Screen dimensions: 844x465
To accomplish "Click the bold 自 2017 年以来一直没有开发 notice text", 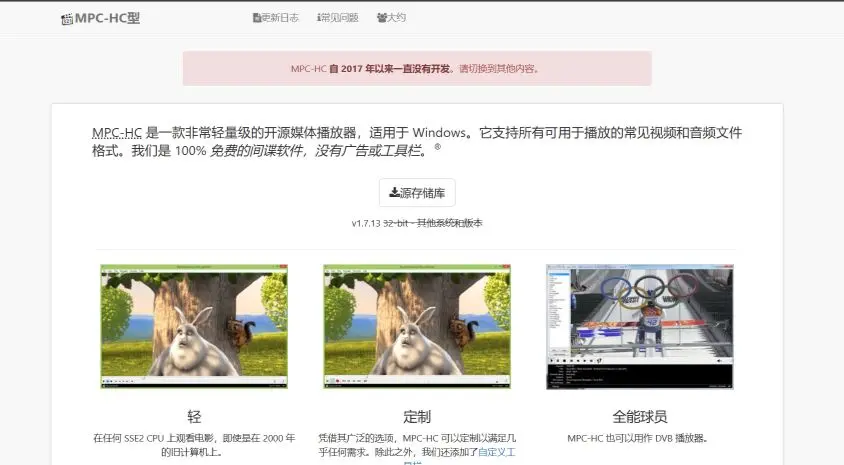I will pos(390,69).
